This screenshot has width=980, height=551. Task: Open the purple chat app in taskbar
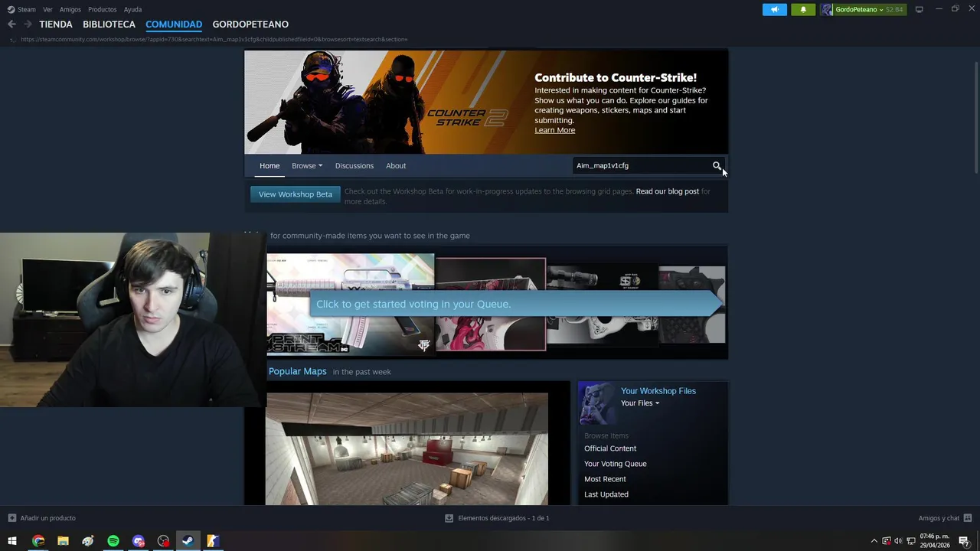[x=139, y=541]
